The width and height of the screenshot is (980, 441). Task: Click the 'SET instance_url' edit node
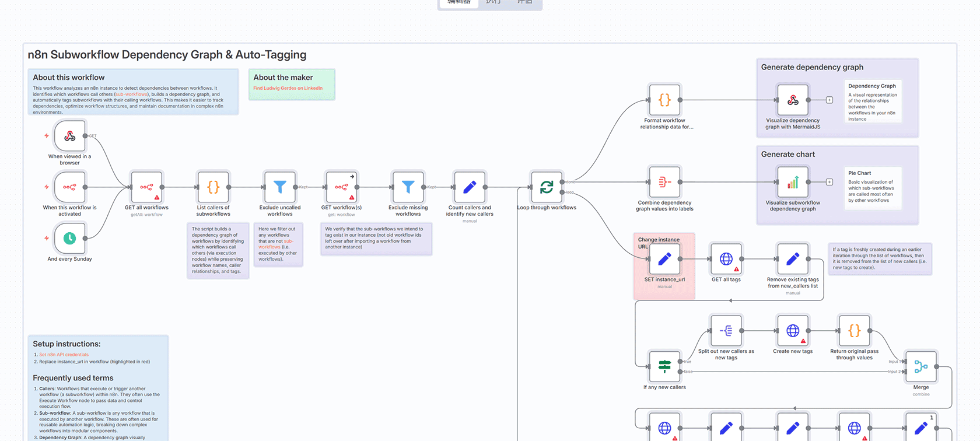coord(664,259)
